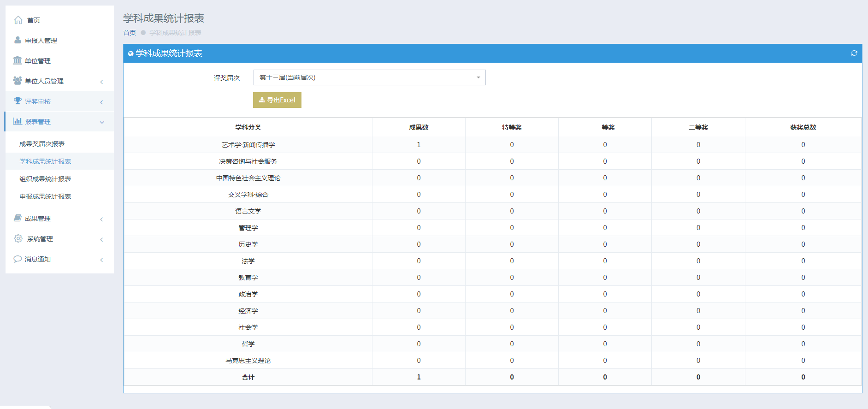Click the home icon beside 首页
The height and width of the screenshot is (409, 868).
[x=18, y=20]
